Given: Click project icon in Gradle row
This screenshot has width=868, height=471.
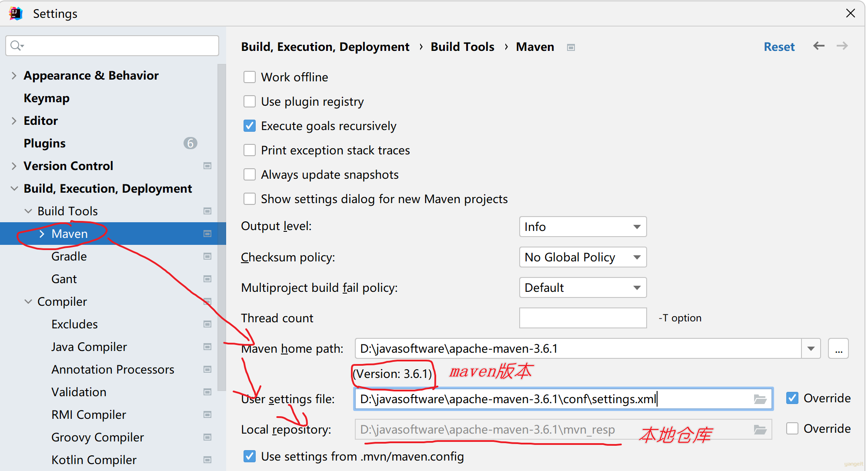Looking at the screenshot, I should (x=207, y=256).
